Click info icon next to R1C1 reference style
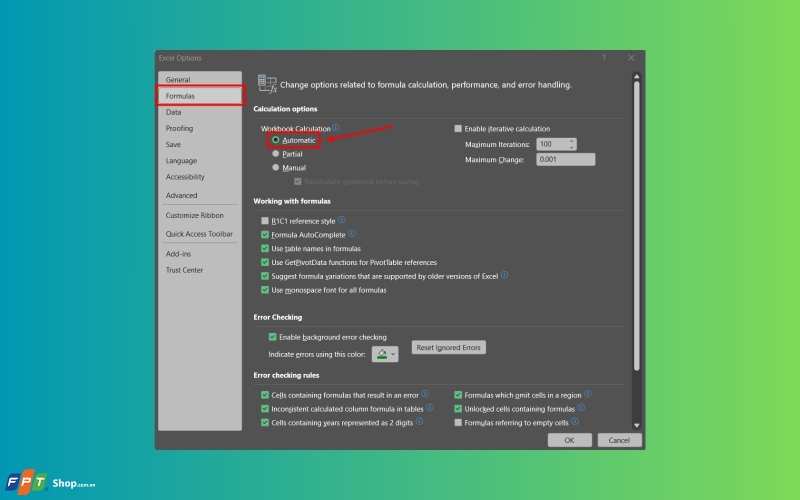Screen dimensions: 800x500 342,220
